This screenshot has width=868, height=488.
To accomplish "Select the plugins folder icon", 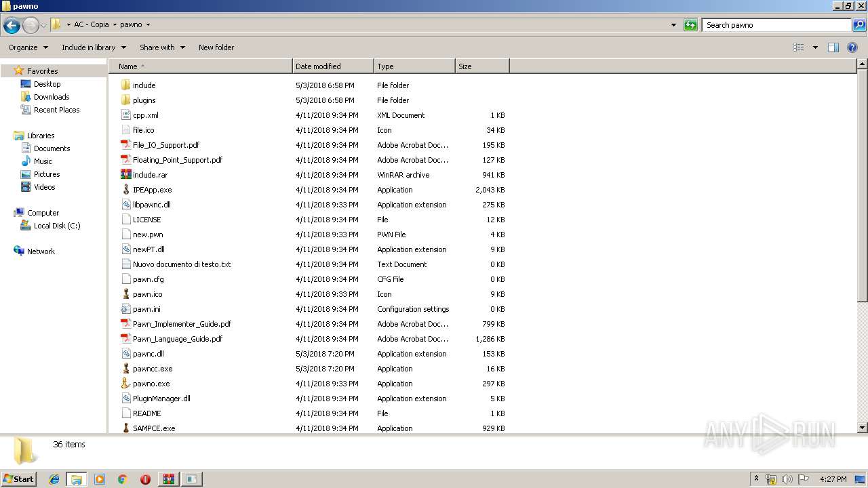I will (x=125, y=100).
